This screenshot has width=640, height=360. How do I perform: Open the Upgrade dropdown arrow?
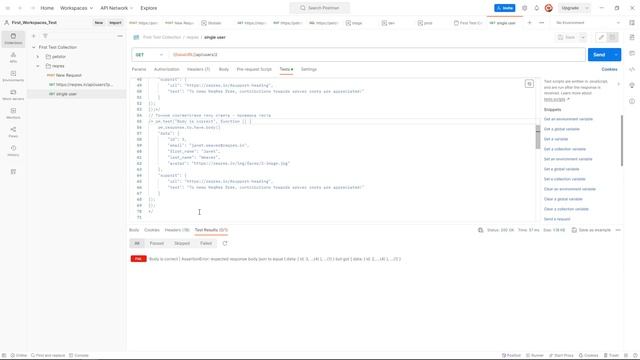pyautogui.click(x=587, y=8)
